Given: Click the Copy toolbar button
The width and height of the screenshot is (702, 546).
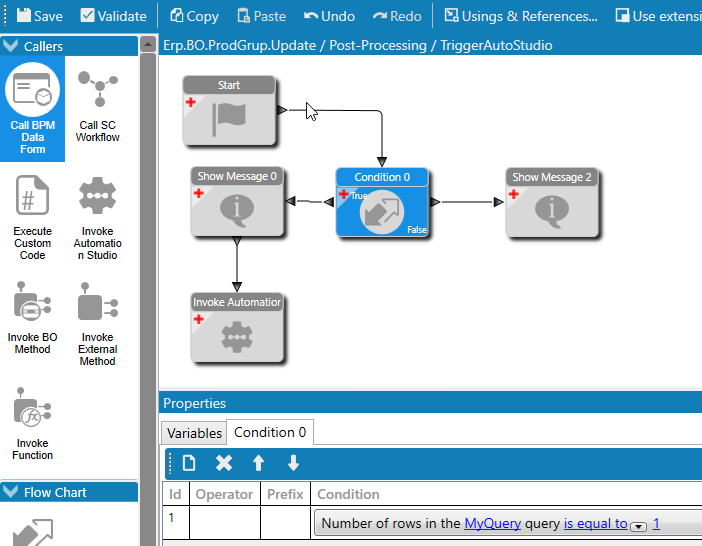Looking at the screenshot, I should [194, 16].
